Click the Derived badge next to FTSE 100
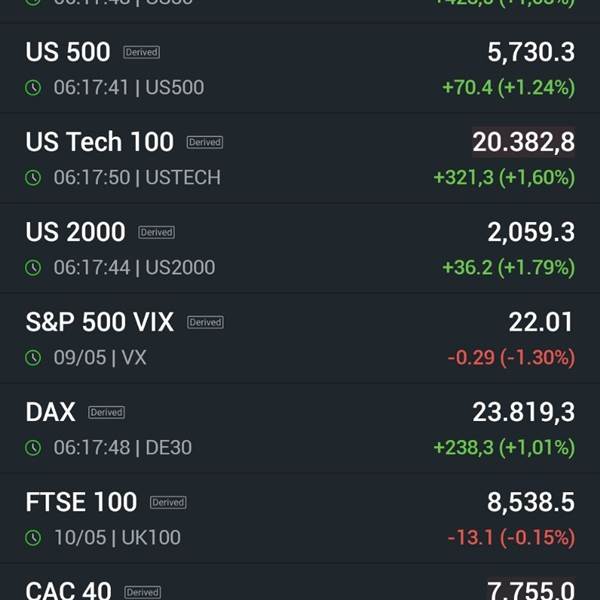 coord(168,502)
